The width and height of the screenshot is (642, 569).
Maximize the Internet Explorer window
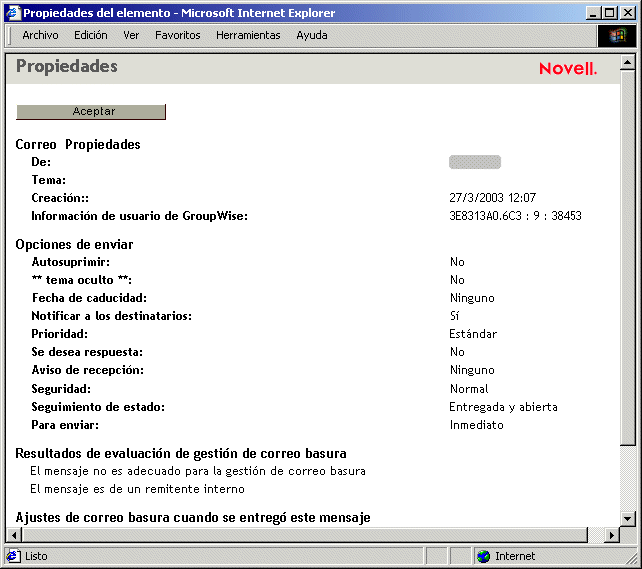610,13
